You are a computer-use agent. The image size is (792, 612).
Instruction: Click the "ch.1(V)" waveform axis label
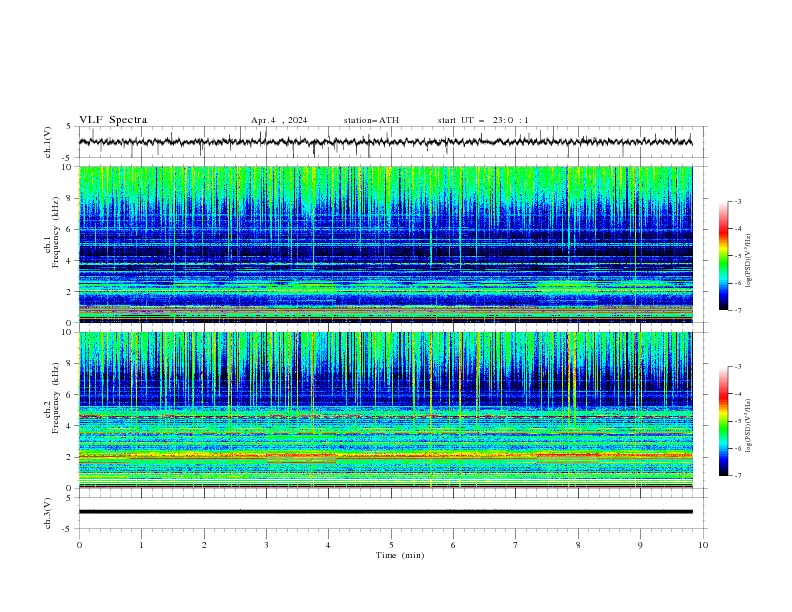coord(48,142)
